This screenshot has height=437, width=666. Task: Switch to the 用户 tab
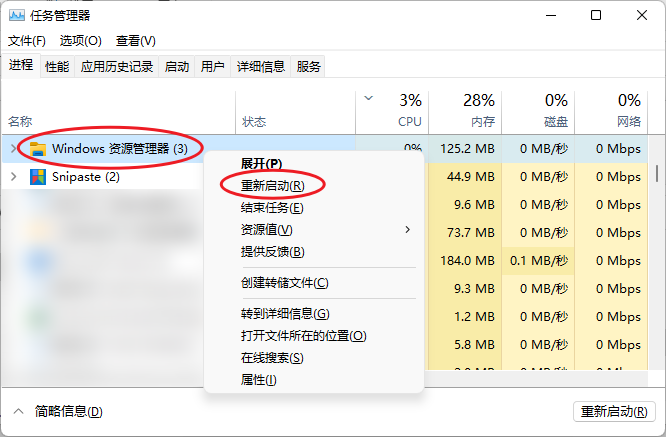[x=212, y=67]
